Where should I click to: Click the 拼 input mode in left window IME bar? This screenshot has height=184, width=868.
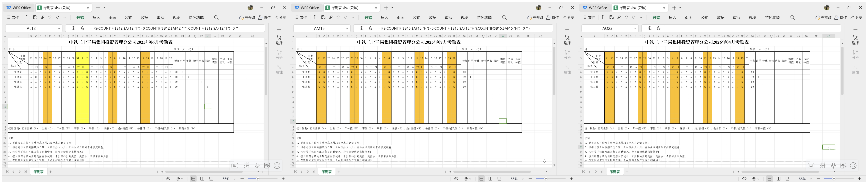(247, 165)
